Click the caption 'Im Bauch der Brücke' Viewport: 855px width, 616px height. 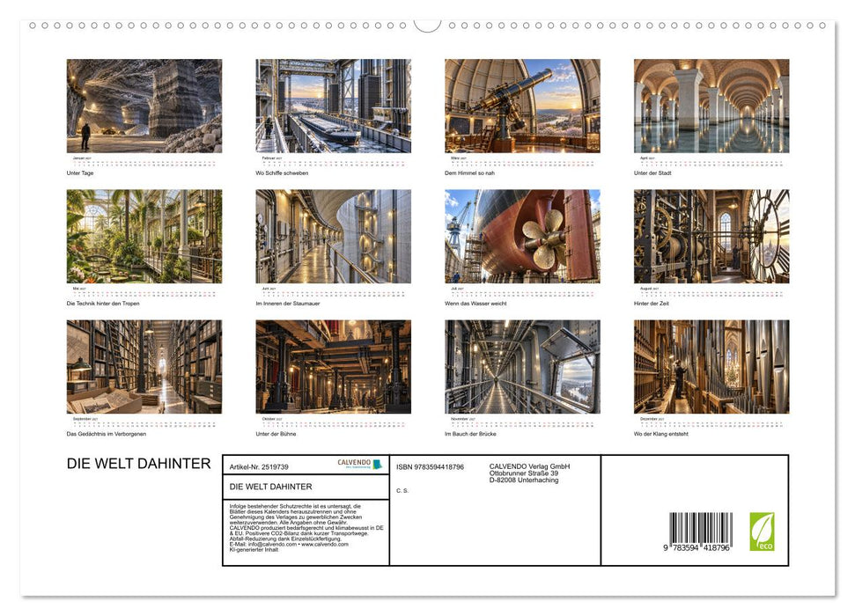470,434
